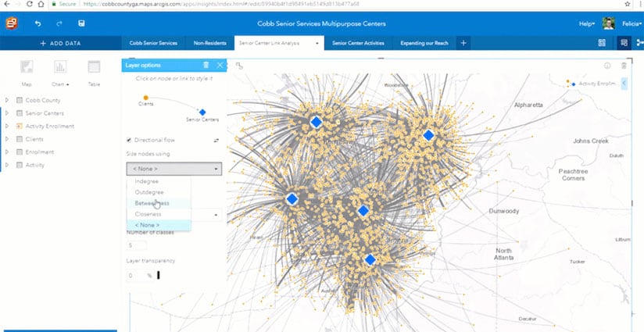Open Senior Center Link Analysis tab menu

click(317, 43)
